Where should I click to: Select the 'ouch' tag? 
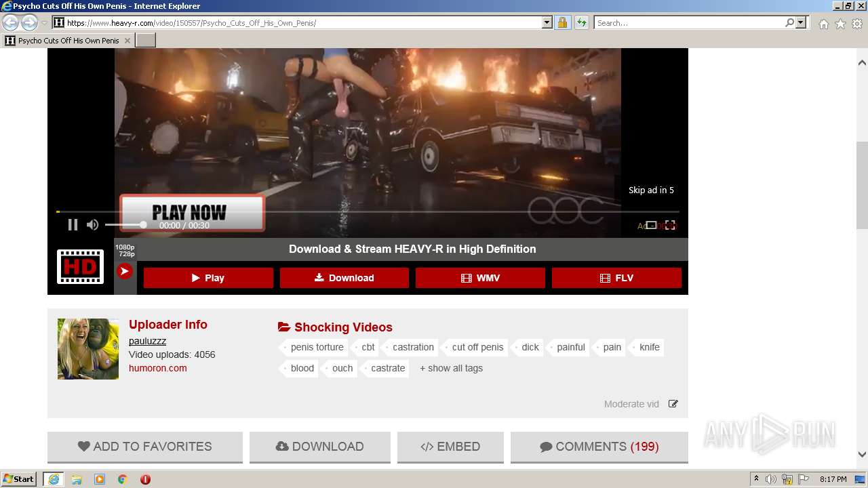point(341,368)
